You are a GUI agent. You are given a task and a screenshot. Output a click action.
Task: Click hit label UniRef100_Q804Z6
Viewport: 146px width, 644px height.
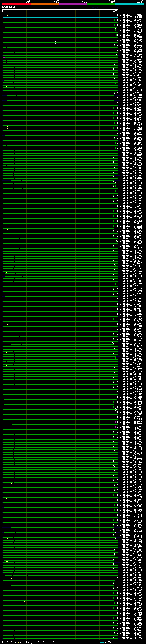(131, 120)
